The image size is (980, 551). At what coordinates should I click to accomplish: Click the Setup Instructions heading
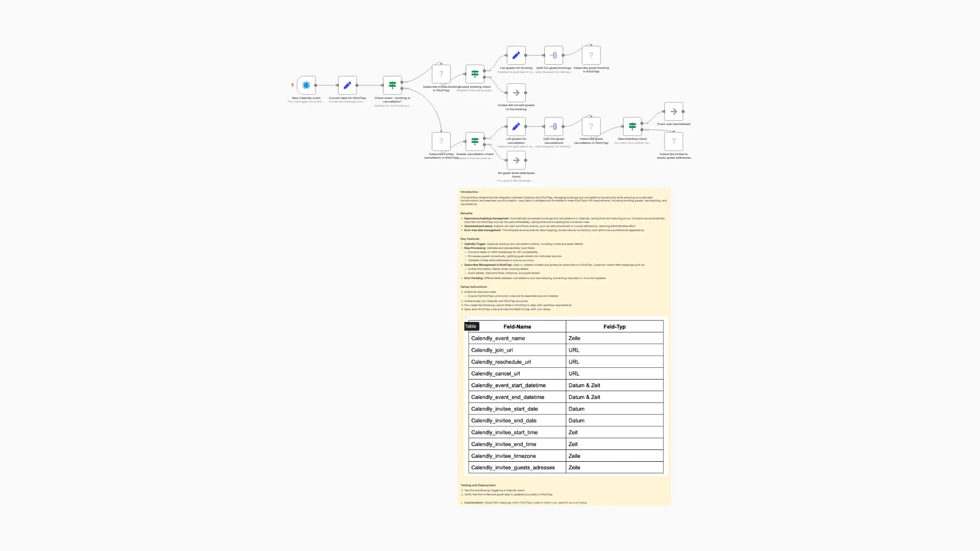tap(474, 287)
